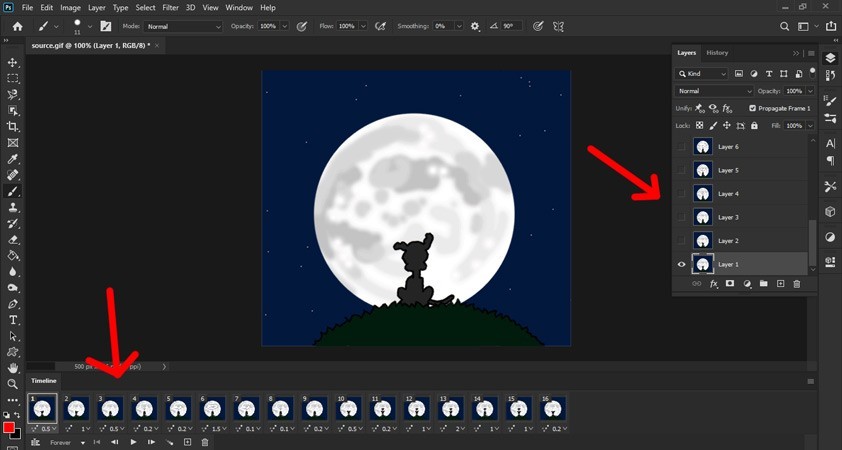Switch to the History tab
842x450 pixels.
(x=717, y=53)
